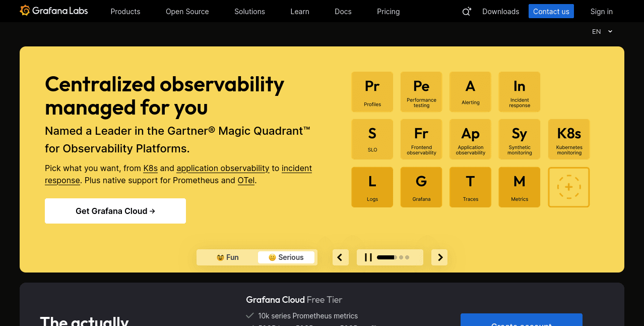Switch to Fun mode
Screen dimensions: 644x326
[227, 257]
